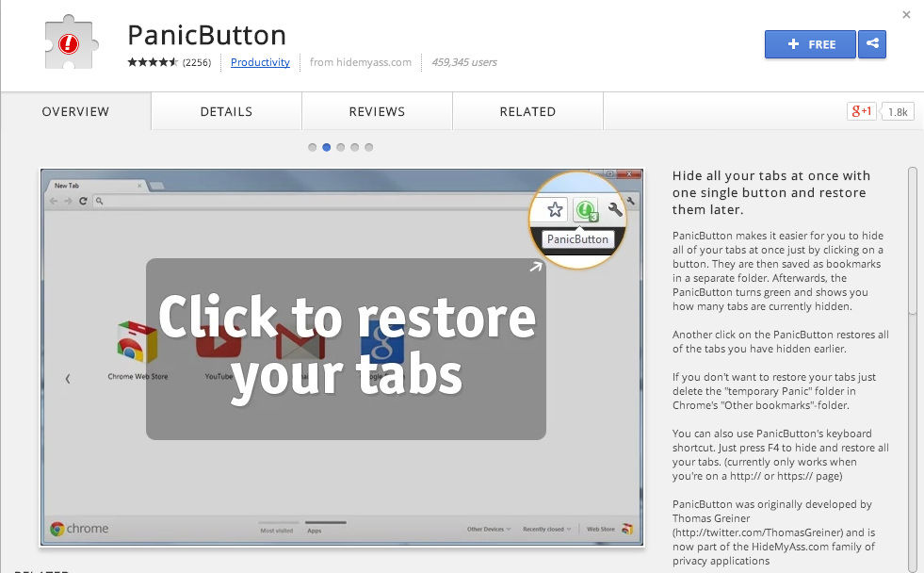Open the Productivity category link

point(260,62)
